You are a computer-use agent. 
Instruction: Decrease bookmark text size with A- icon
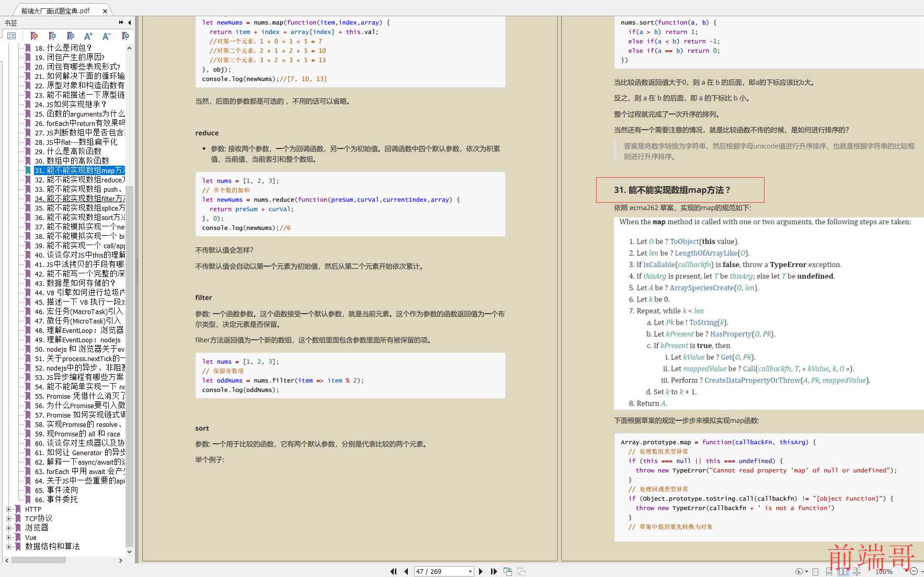pyautogui.click(x=107, y=36)
